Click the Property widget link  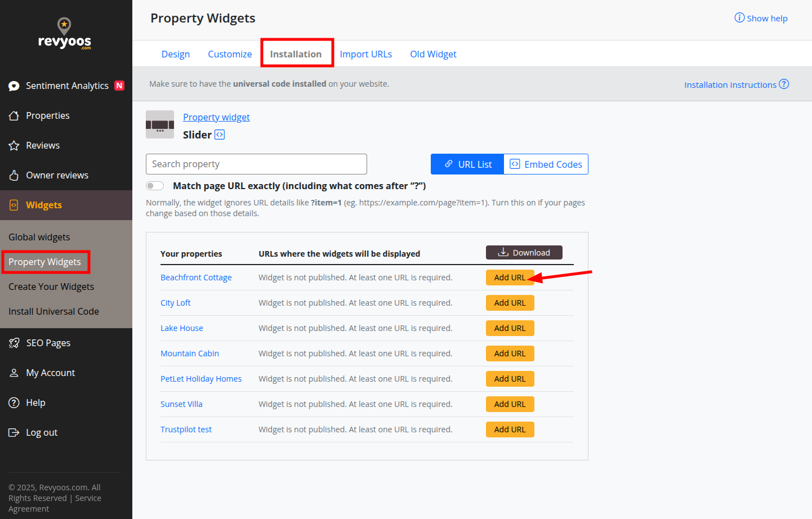pos(216,117)
